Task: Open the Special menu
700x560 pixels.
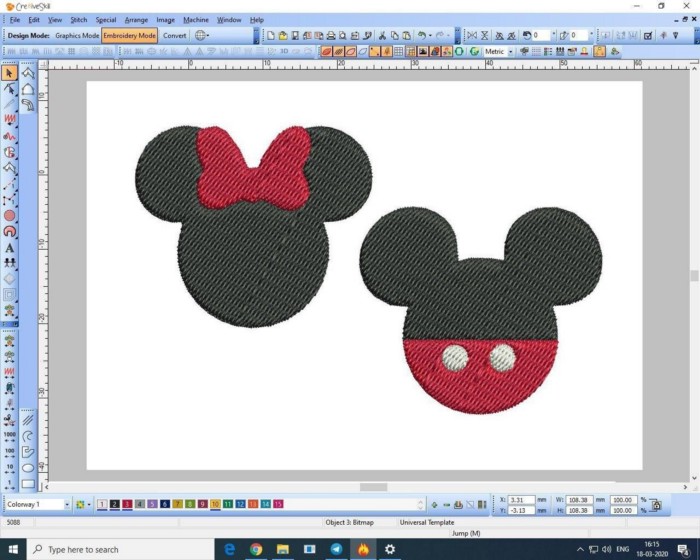Action: click(106, 20)
